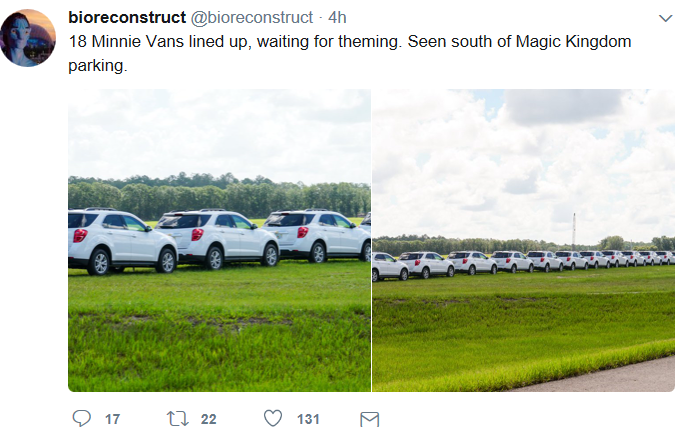Click the word "parking." in the tweet
This screenshot has width=685, height=427.
coord(98,66)
